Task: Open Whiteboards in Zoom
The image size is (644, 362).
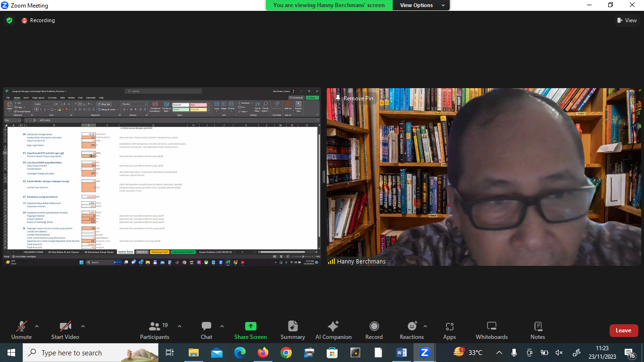Action: [492, 330]
